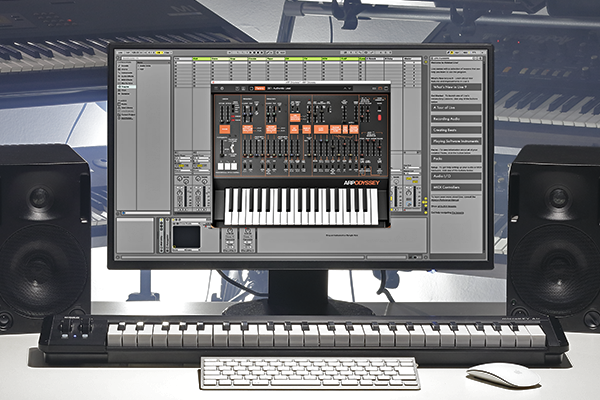The image size is (600, 400).
Task: Open the Audio I/O setup lesson
Action: [456, 176]
